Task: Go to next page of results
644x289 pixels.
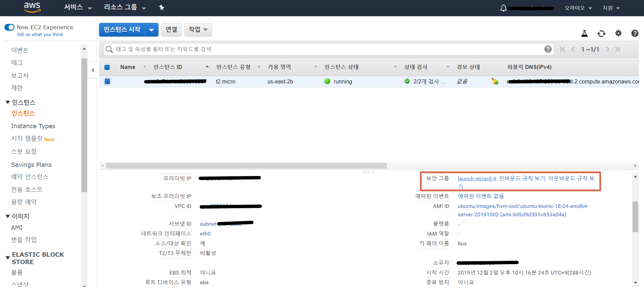Action: 608,49
